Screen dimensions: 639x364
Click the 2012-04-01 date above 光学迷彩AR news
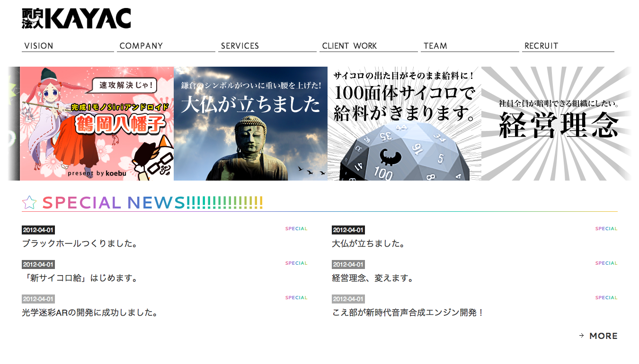point(38,299)
